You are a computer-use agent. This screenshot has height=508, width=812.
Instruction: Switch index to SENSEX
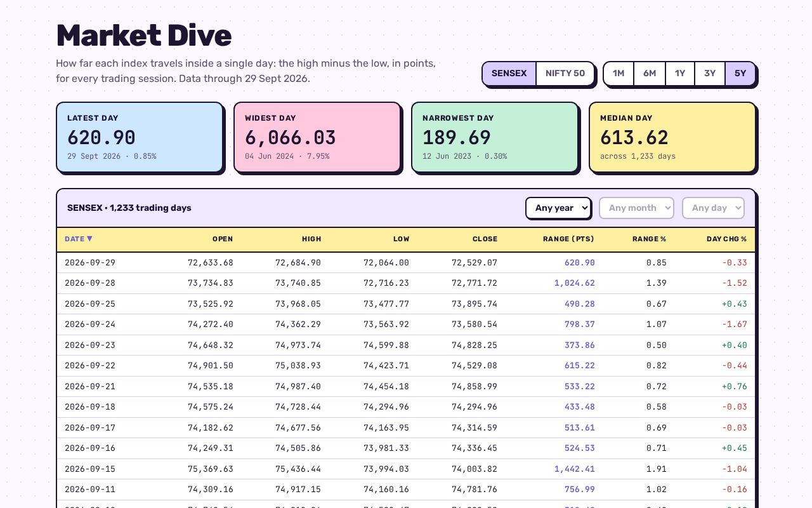509,73
